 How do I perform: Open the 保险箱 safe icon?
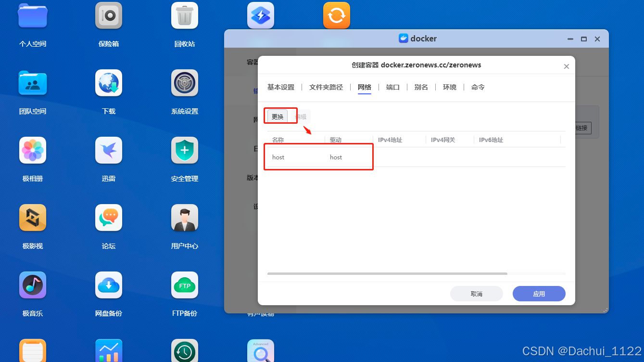[109, 15]
